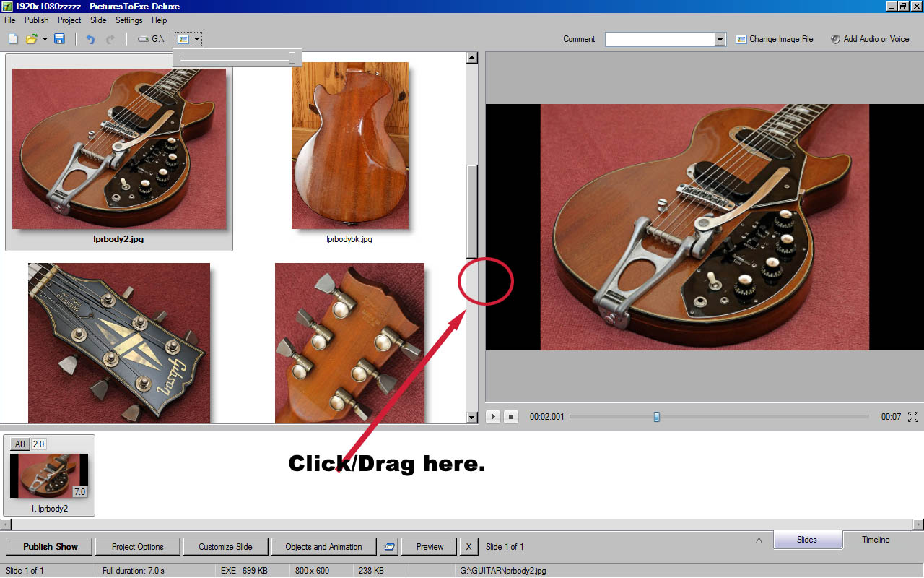Open the Publish menu
Viewport: 924px width, 578px height.
click(37, 20)
